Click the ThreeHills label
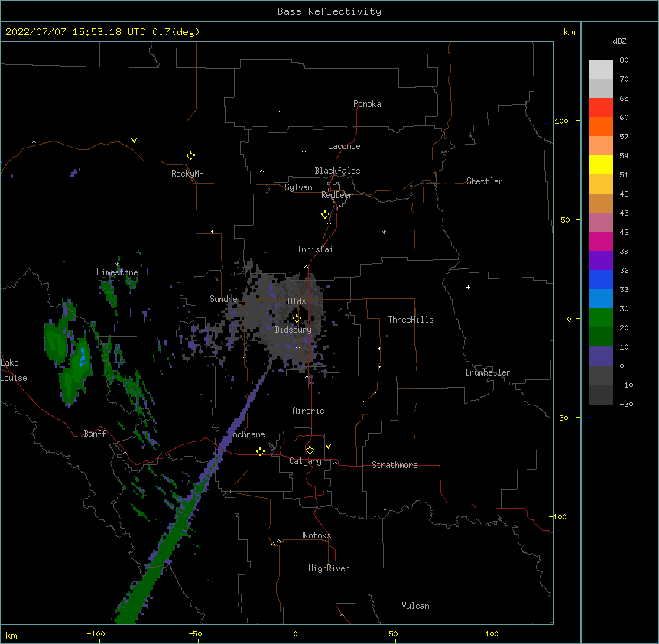This screenshot has height=644, width=659. click(411, 320)
